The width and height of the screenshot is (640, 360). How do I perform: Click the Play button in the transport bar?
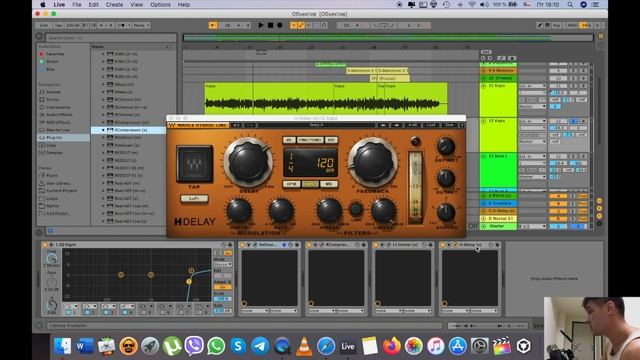click(x=260, y=25)
